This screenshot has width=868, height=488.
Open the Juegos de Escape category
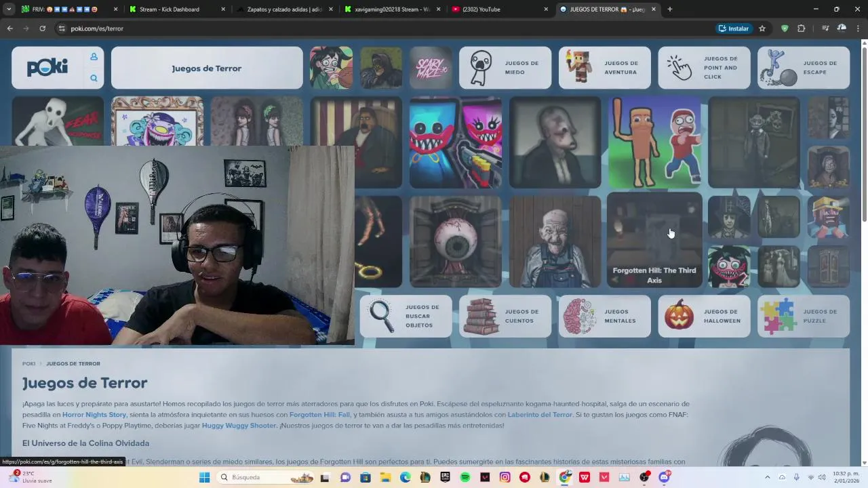point(804,68)
